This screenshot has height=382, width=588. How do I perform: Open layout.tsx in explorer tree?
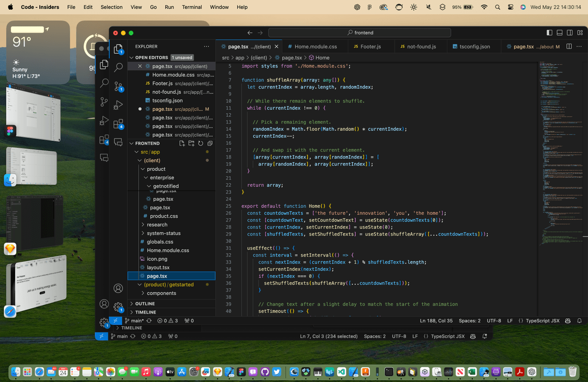tap(158, 267)
